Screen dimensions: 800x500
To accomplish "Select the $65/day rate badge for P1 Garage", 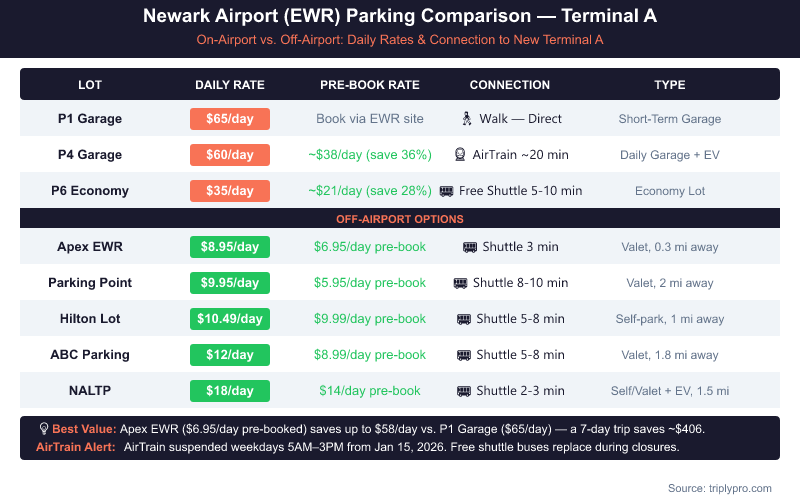I will pos(230,119).
